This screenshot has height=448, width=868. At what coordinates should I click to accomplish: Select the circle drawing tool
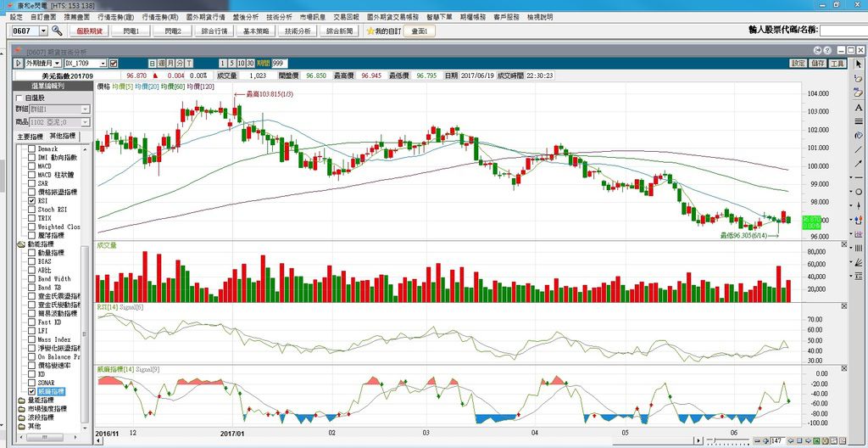[x=859, y=191]
